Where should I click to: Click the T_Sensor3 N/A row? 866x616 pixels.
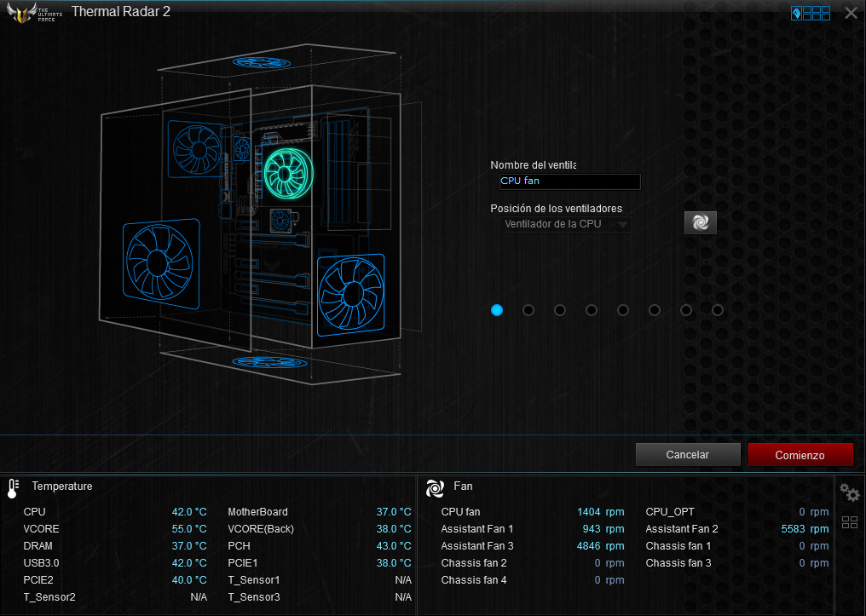coord(320,597)
